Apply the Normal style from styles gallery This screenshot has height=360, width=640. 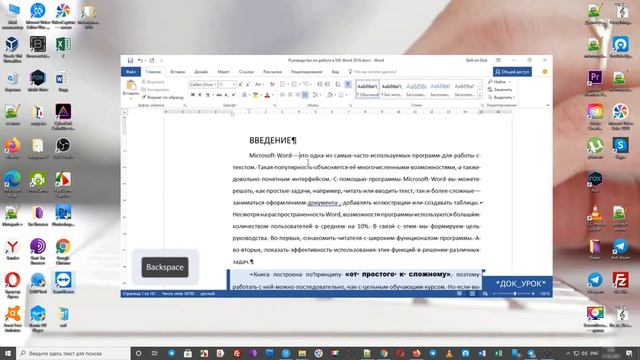[368, 89]
